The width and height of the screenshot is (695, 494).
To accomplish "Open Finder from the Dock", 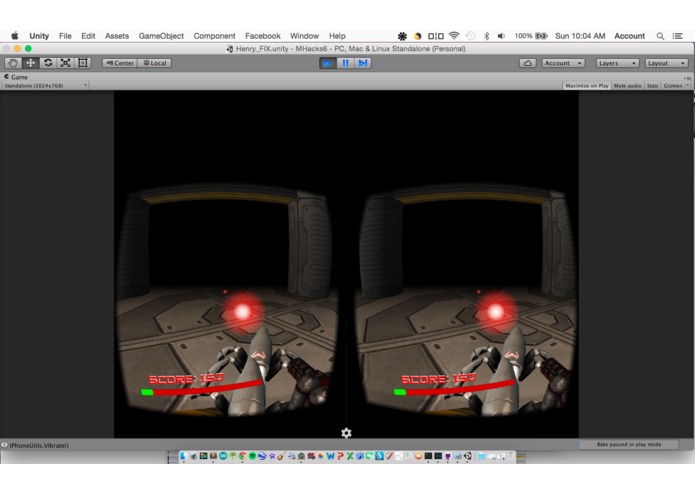I will 183,456.
